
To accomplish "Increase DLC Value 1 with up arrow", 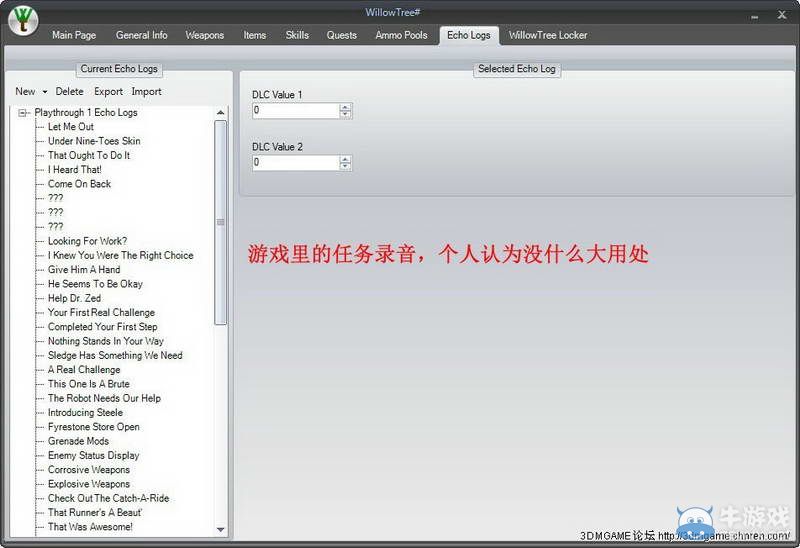I will coord(345,107).
